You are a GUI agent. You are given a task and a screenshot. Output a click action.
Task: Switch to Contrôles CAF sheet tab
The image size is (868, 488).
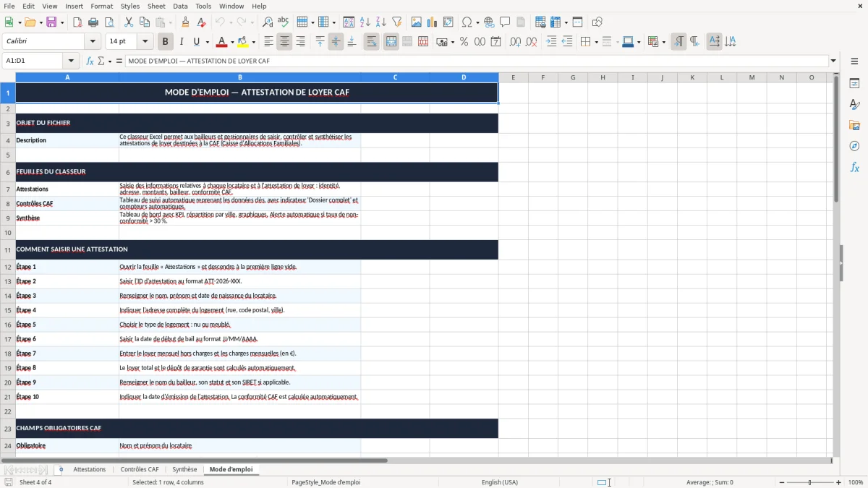pyautogui.click(x=140, y=470)
